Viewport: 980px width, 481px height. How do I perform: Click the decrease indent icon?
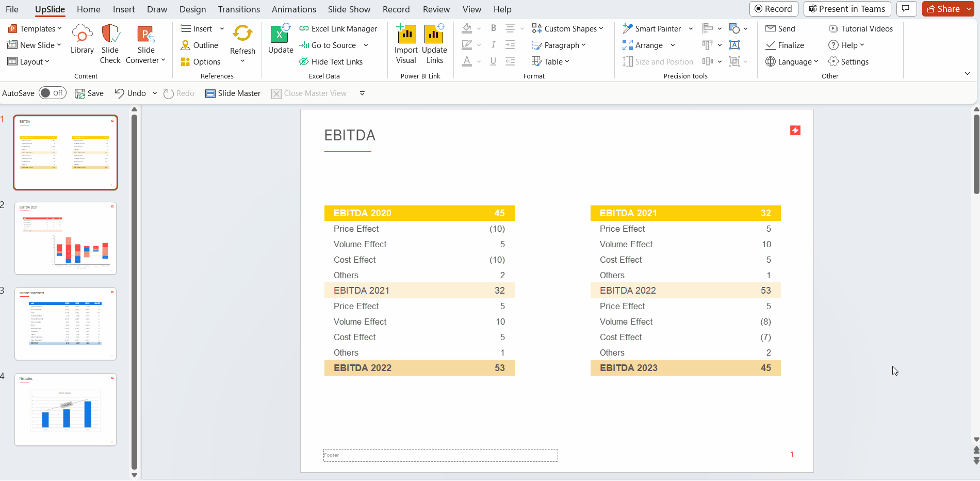(x=510, y=61)
